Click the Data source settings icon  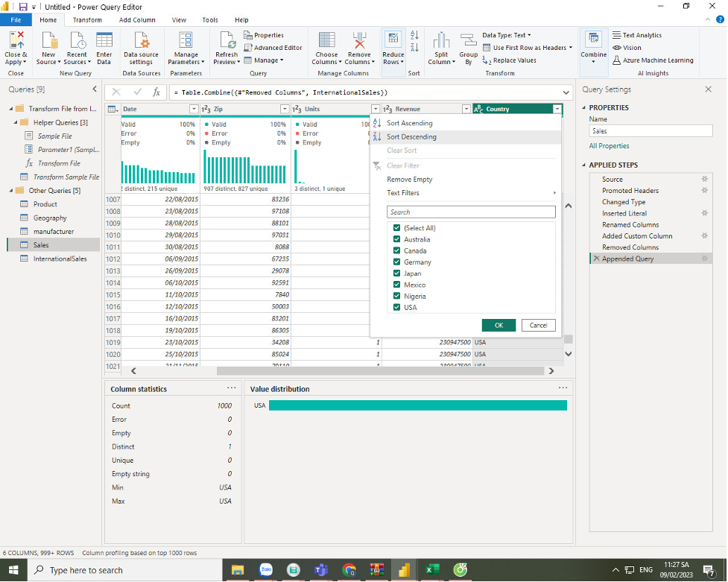click(x=141, y=41)
